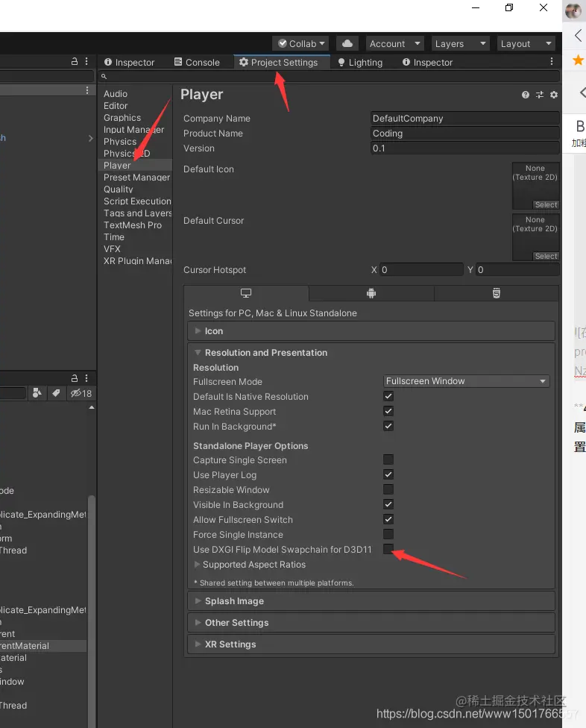Click the search-by-label tag icon

tap(56, 393)
